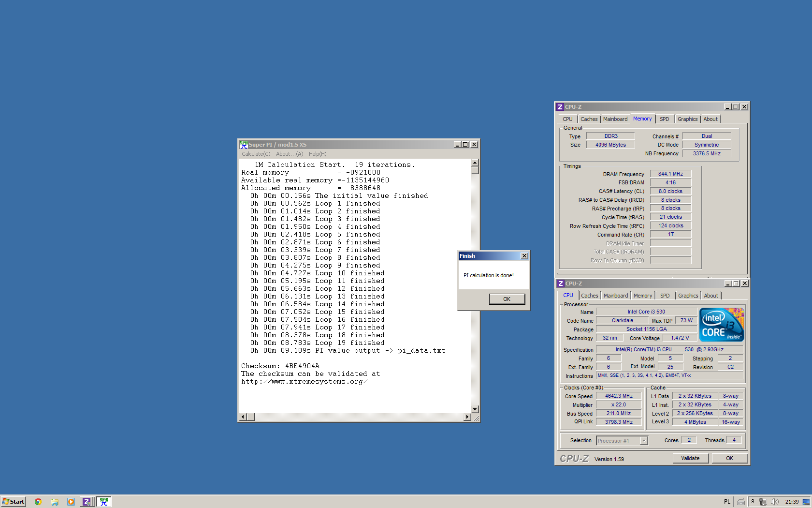Select Graphics tab in lower CPU-Z window
Viewport: 812px width, 508px height.
[688, 296]
